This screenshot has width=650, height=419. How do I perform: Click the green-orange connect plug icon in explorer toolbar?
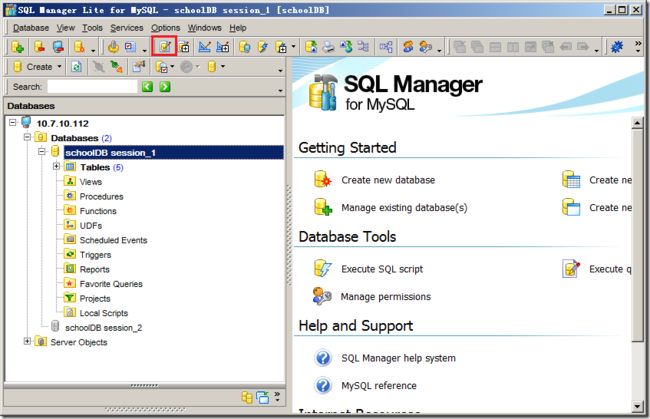116,67
